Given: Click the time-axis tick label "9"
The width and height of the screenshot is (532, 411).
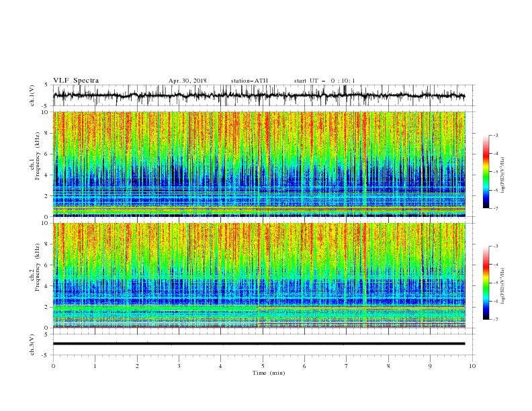Looking at the screenshot, I should pyautogui.click(x=430, y=366).
